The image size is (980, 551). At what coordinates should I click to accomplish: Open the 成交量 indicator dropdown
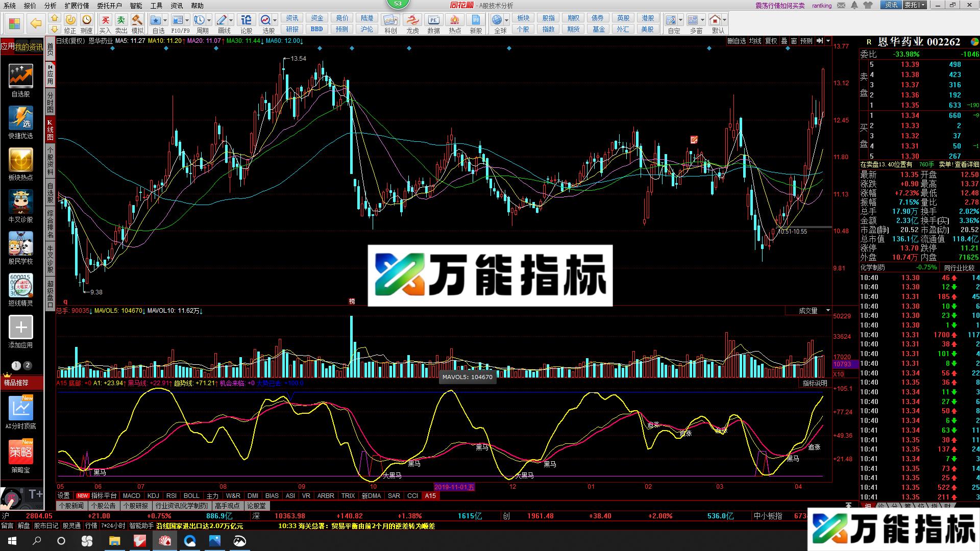tap(827, 310)
